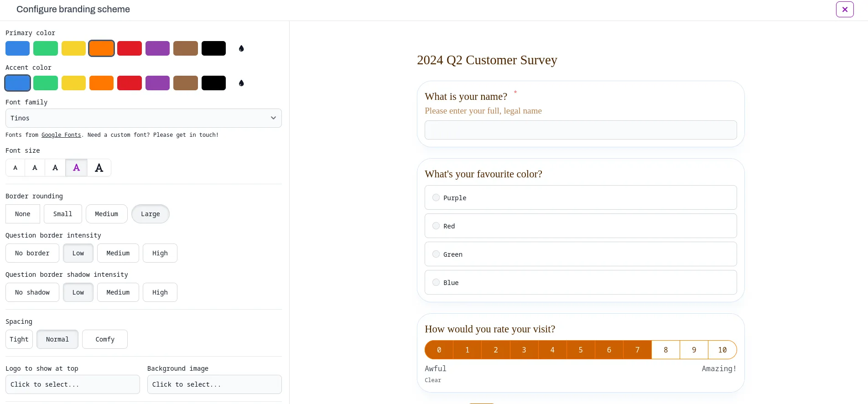
Task: Select the largest font size option
Action: (x=99, y=168)
